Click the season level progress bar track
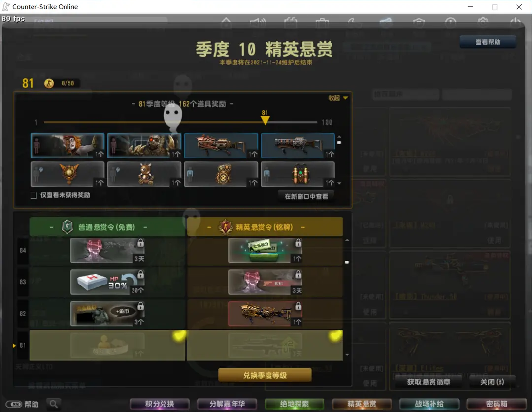Screen dimensions: 532x412 180,122
